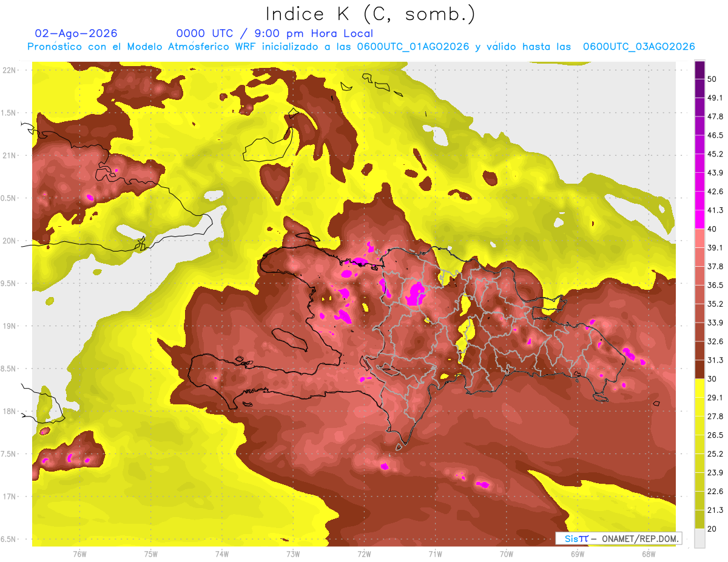Pick the gray legend swatch below 20
Image resolution: width=728 pixels, height=562 pixels.
tap(699, 538)
